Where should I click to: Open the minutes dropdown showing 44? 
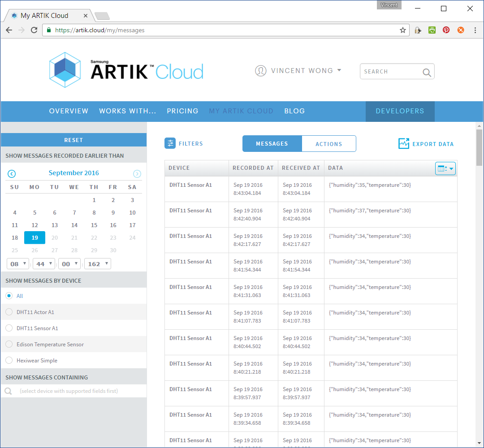[44, 263]
